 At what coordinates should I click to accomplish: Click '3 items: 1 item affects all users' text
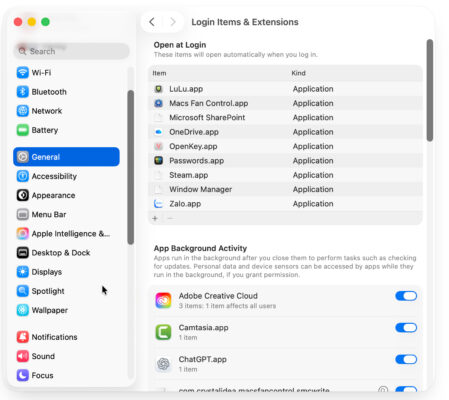[x=227, y=306]
